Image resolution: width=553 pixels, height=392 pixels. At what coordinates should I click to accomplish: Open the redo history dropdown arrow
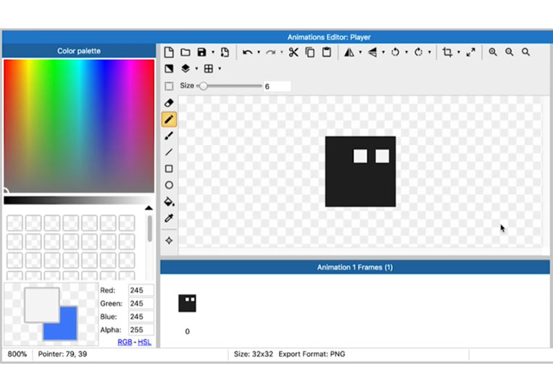pyautogui.click(x=281, y=52)
